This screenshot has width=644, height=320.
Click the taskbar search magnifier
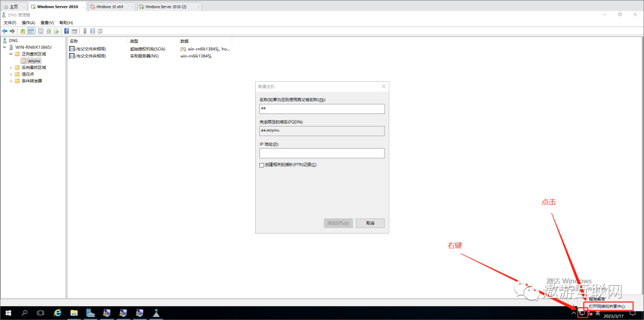pos(24,313)
